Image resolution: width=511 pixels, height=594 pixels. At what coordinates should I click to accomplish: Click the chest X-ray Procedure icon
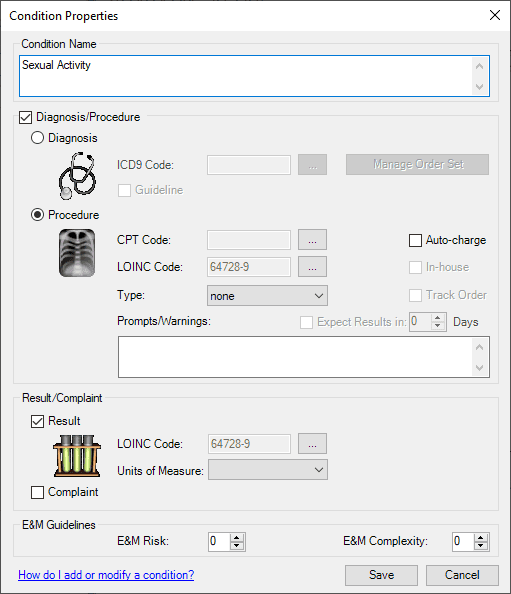click(x=77, y=253)
